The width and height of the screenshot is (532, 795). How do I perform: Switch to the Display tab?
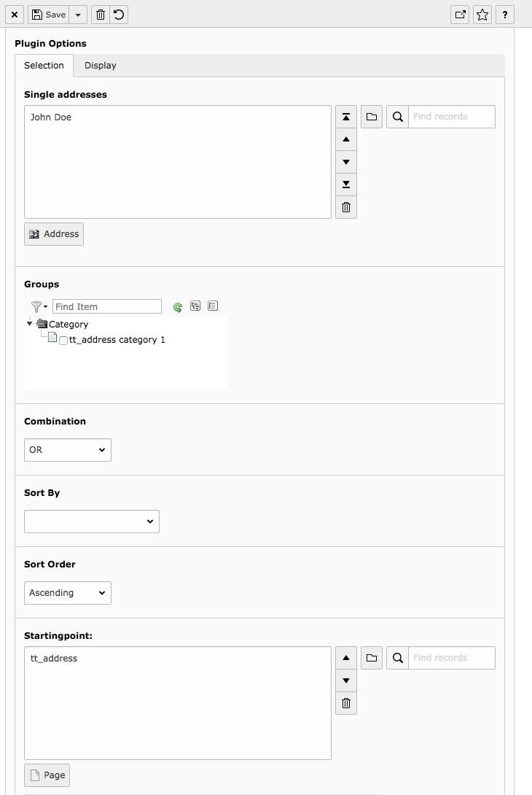click(x=101, y=66)
